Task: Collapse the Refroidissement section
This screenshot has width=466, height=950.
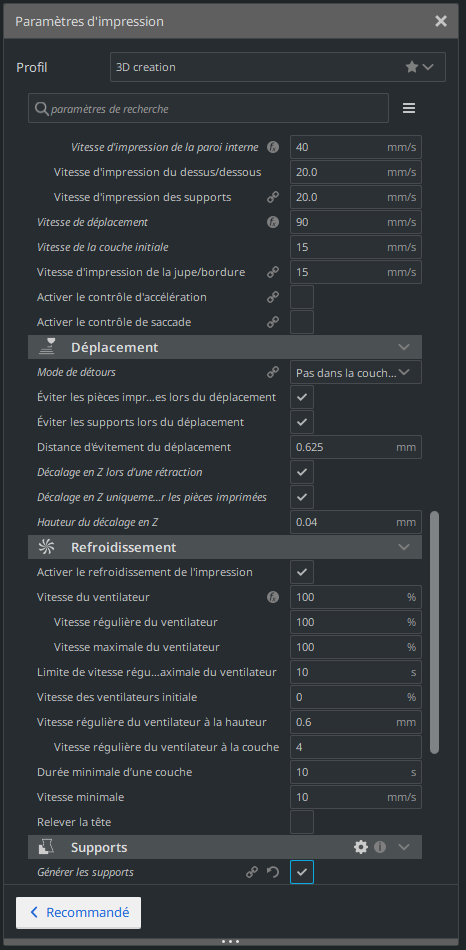Action: tap(225, 547)
